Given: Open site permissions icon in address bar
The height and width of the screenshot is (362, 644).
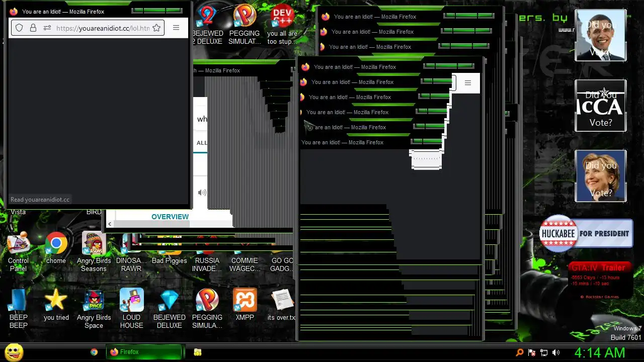Looking at the screenshot, I should point(47,28).
